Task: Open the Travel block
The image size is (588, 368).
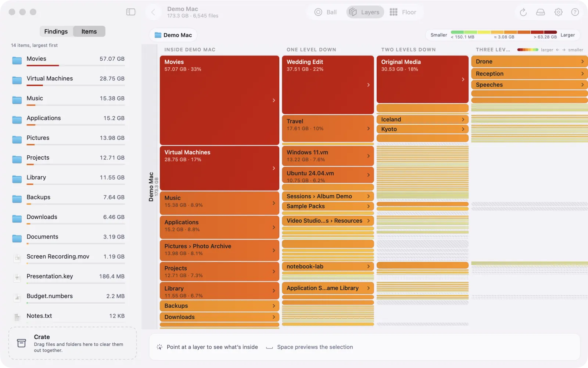Action: click(328, 128)
